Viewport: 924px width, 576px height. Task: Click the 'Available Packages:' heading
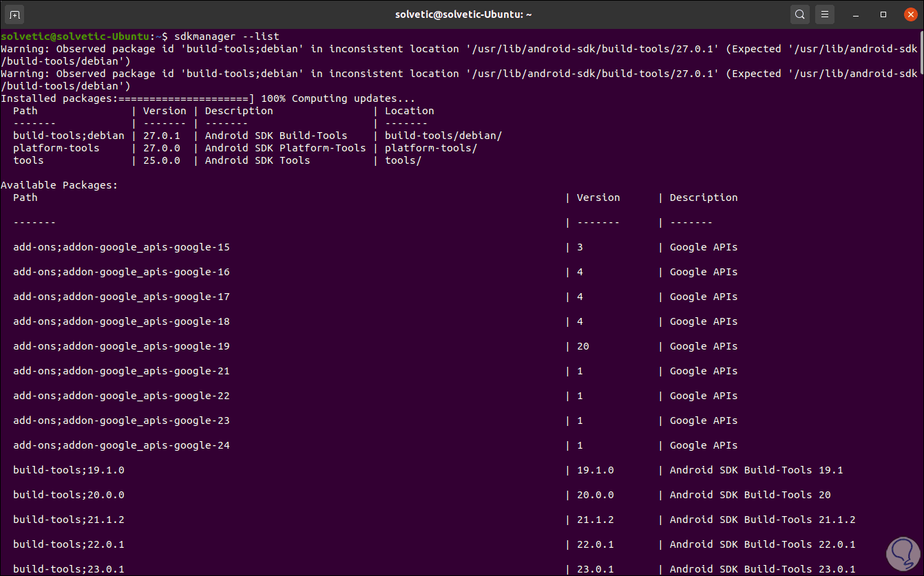(x=59, y=185)
